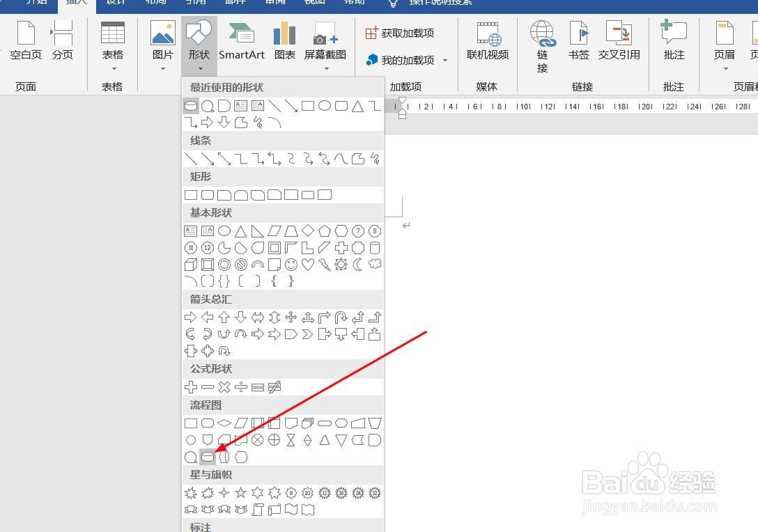The image size is (758, 532).
Task: Select double-arrow line in 线条 section
Action: 224,159
